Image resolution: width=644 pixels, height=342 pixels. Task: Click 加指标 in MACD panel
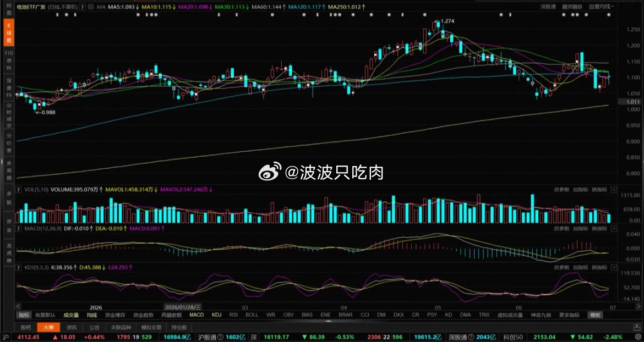[x=580, y=228]
